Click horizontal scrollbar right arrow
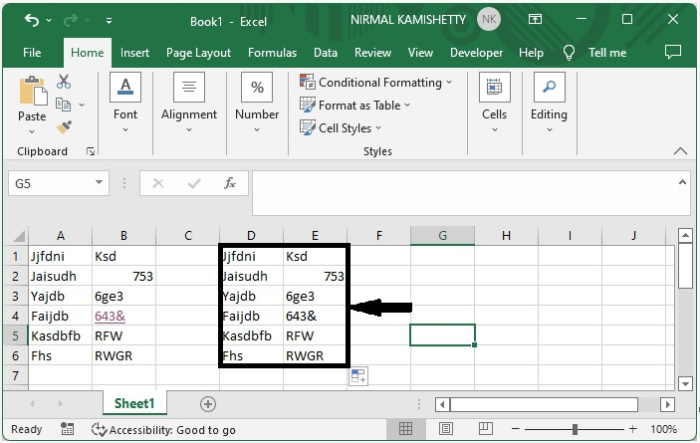 (x=667, y=405)
